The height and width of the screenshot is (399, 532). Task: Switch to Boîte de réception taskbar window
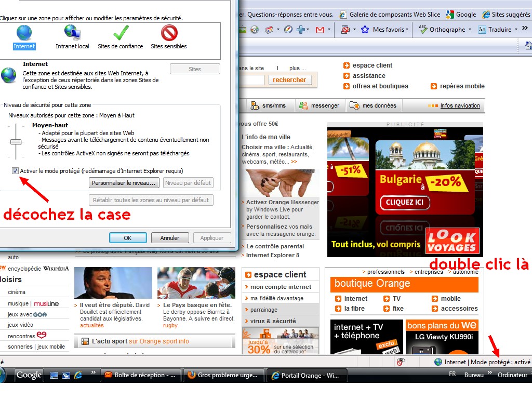[x=140, y=375]
